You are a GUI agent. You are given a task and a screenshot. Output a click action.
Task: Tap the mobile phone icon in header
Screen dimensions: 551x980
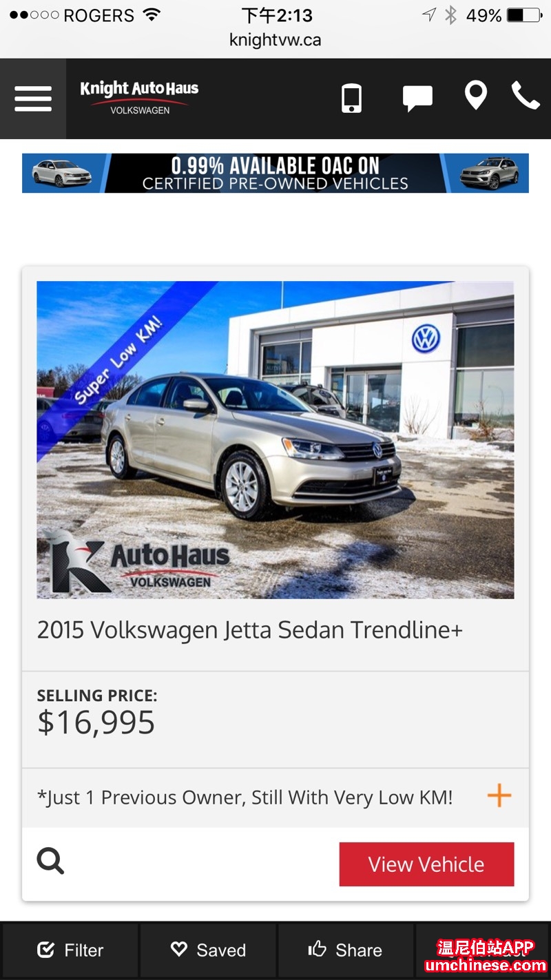tap(351, 98)
